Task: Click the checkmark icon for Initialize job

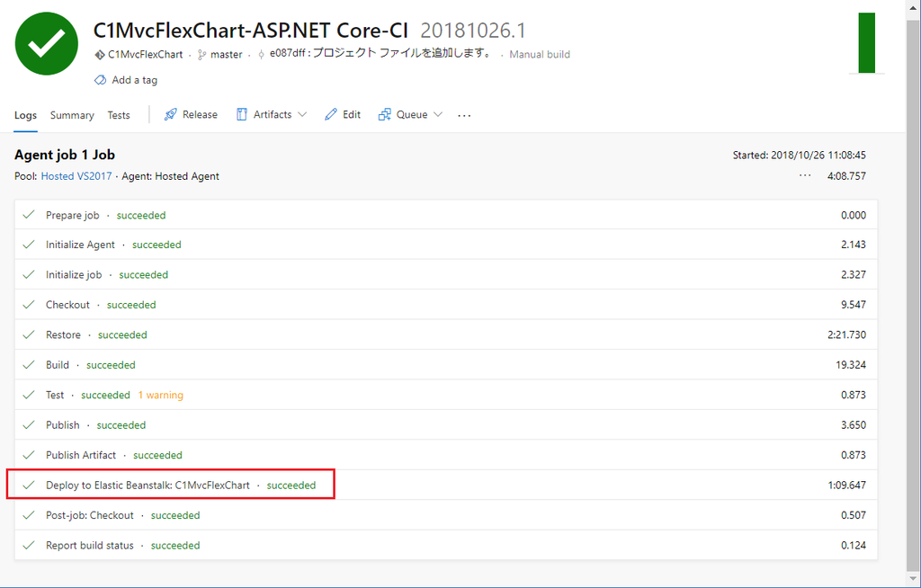Action: coord(28,275)
